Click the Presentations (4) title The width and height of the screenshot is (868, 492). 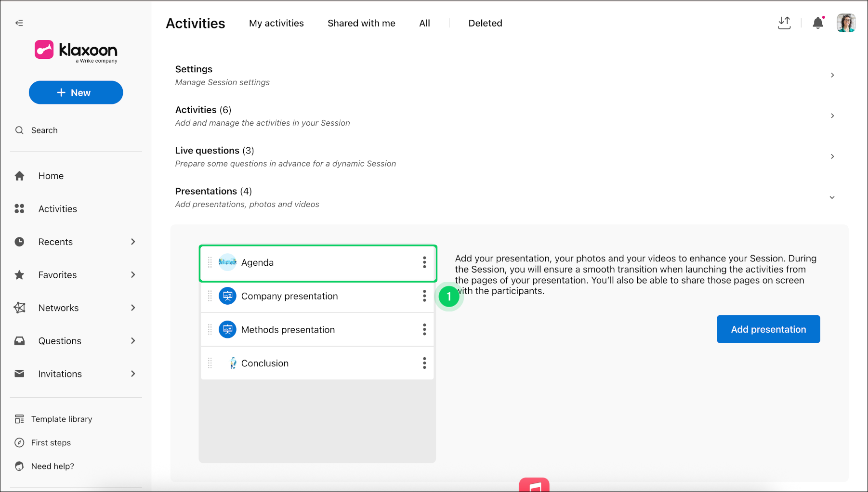tap(213, 192)
